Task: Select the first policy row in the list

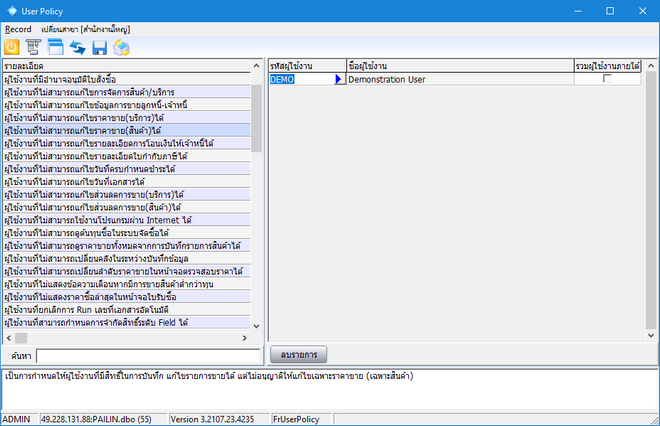Action: (x=125, y=78)
